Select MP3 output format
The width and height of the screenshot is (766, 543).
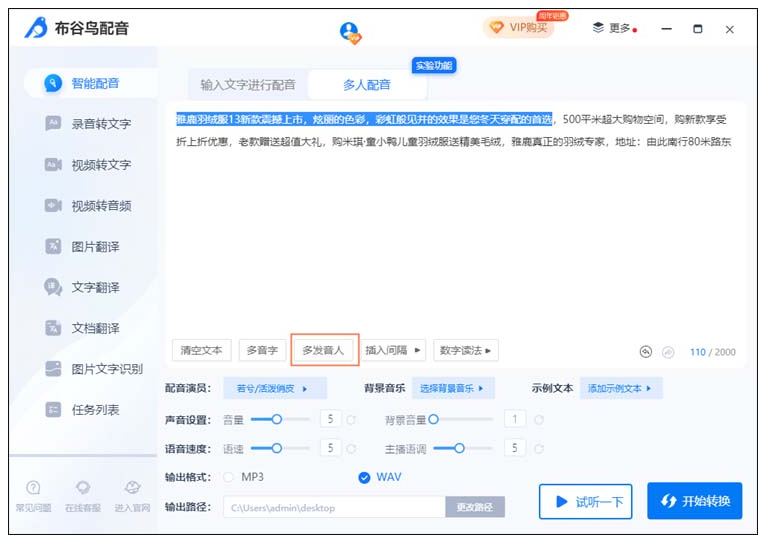pyautogui.click(x=229, y=477)
